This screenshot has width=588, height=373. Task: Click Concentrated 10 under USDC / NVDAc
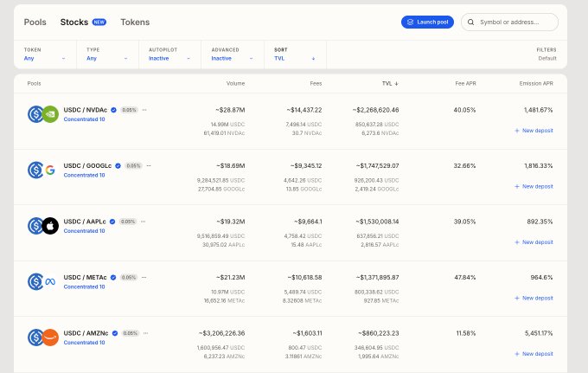pyautogui.click(x=84, y=119)
